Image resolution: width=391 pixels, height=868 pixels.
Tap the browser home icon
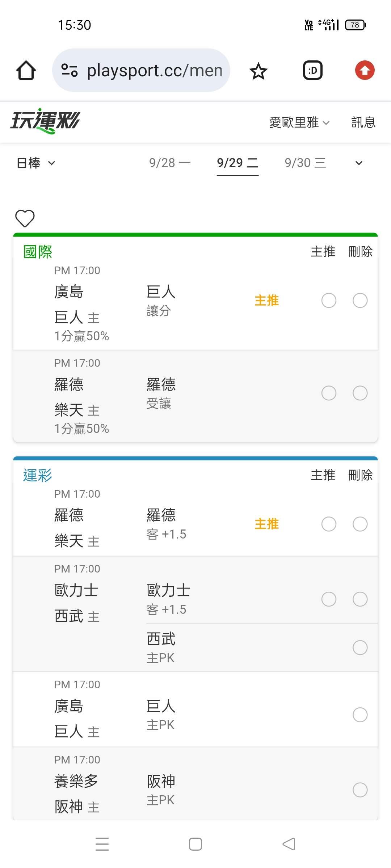click(26, 70)
